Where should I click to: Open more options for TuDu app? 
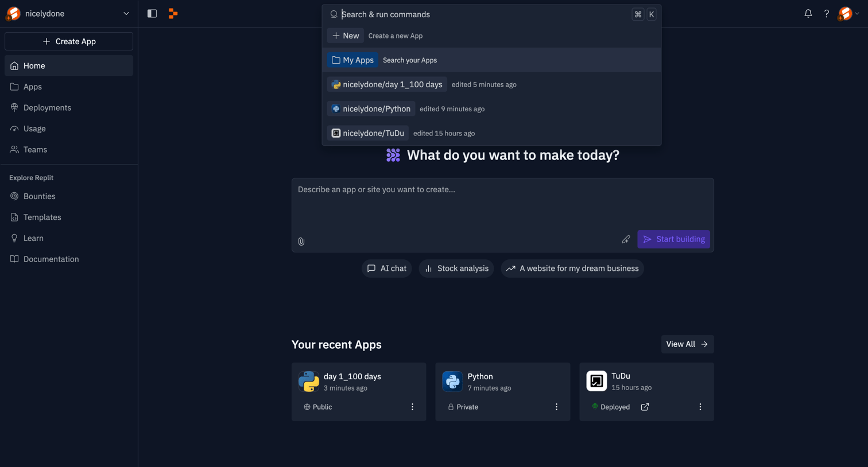click(x=700, y=407)
